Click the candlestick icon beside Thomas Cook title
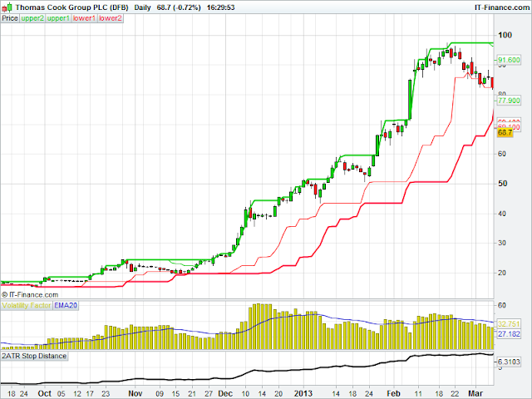The height and width of the screenshot is (399, 532). (7, 7)
